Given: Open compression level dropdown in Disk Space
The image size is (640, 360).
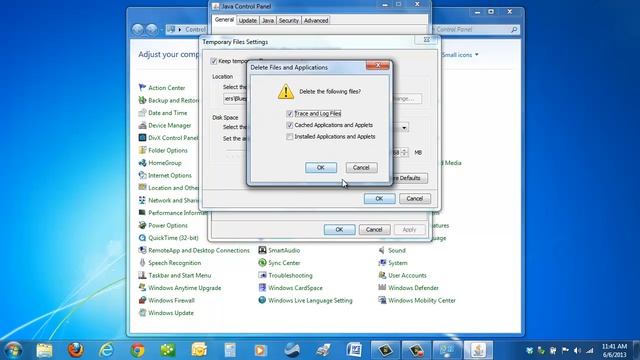Looking at the screenshot, I should [x=404, y=128].
